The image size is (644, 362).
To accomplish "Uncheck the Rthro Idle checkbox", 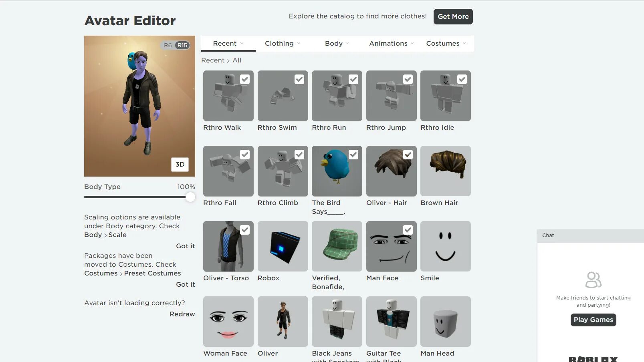I will 462,79.
